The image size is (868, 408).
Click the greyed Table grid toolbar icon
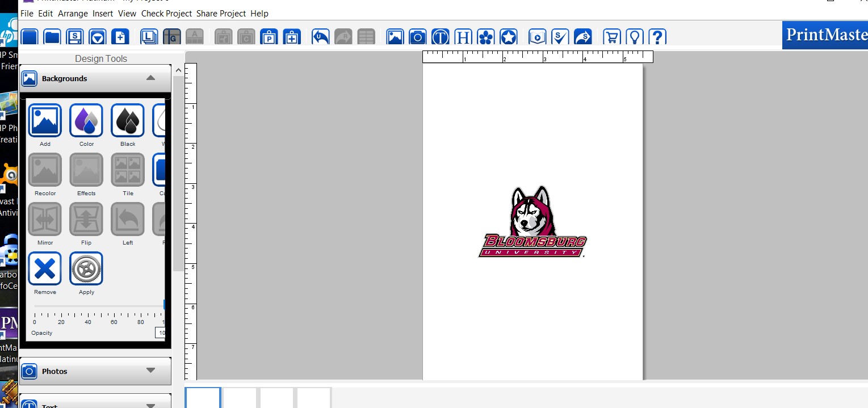pyautogui.click(x=366, y=37)
